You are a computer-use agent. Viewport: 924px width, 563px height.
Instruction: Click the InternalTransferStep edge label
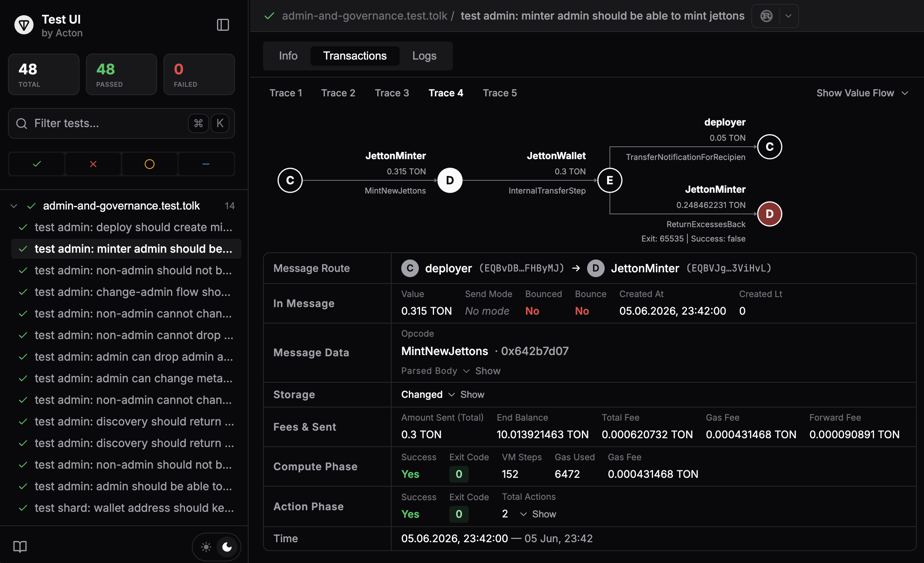(x=547, y=191)
